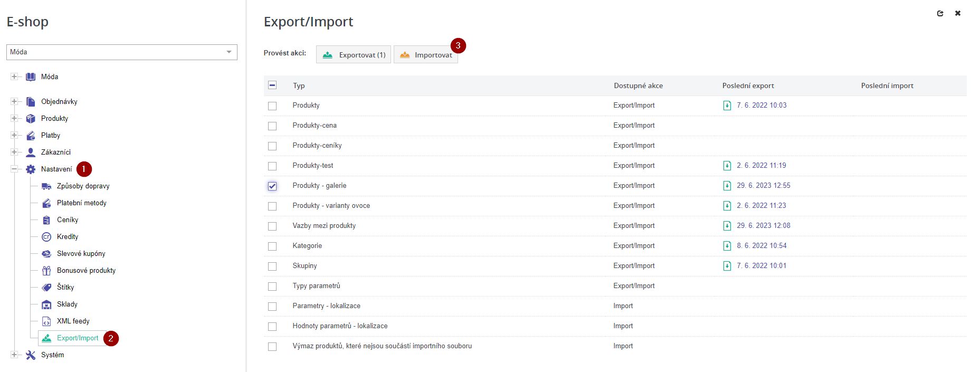Click the Poslední export column header
The height and width of the screenshot is (372, 980).
pyautogui.click(x=748, y=86)
